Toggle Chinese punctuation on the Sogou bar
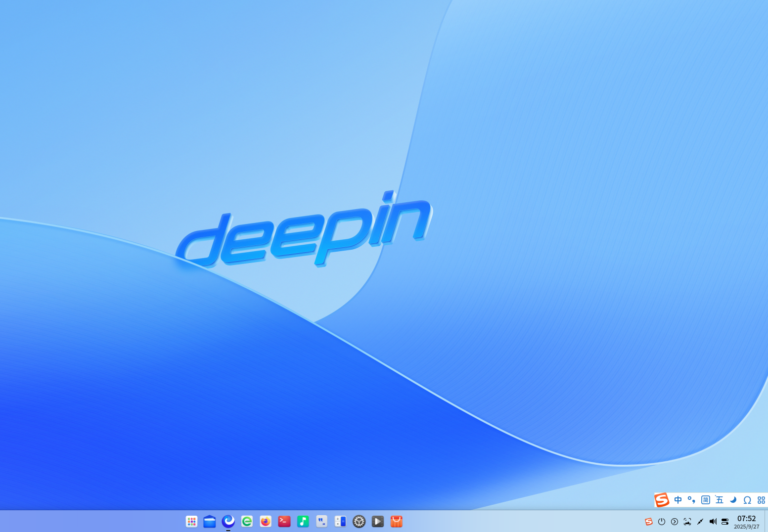Screen dimensions: 768x532 (x=691, y=500)
